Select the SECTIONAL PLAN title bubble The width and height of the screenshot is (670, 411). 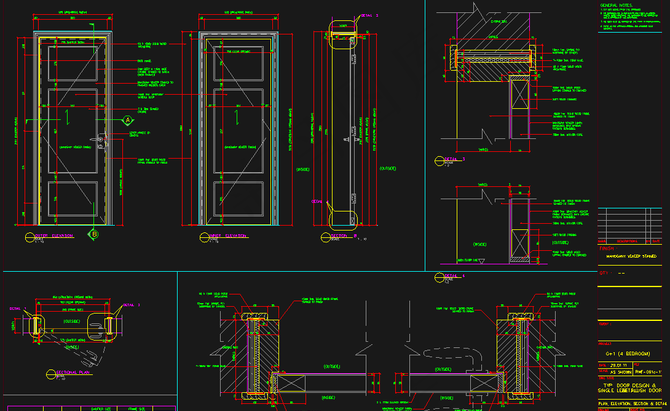tap(51, 375)
